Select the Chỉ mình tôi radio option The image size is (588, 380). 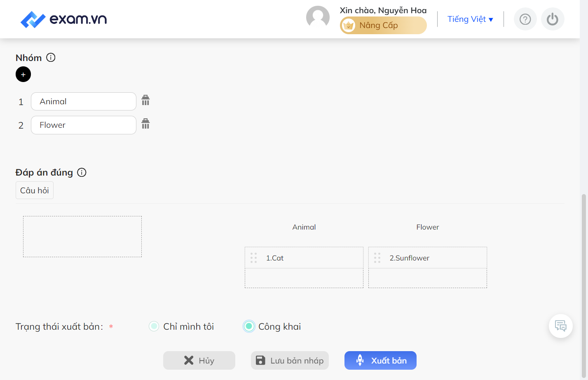154,326
